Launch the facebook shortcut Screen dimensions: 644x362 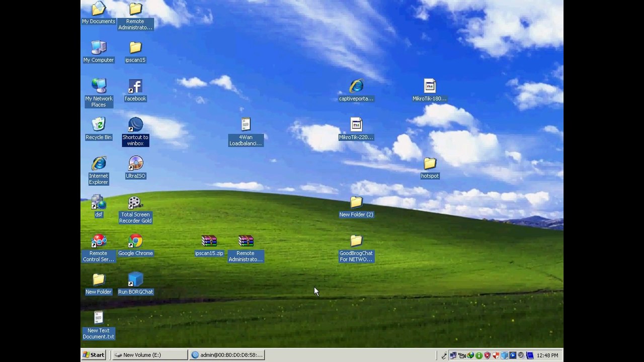point(135,90)
